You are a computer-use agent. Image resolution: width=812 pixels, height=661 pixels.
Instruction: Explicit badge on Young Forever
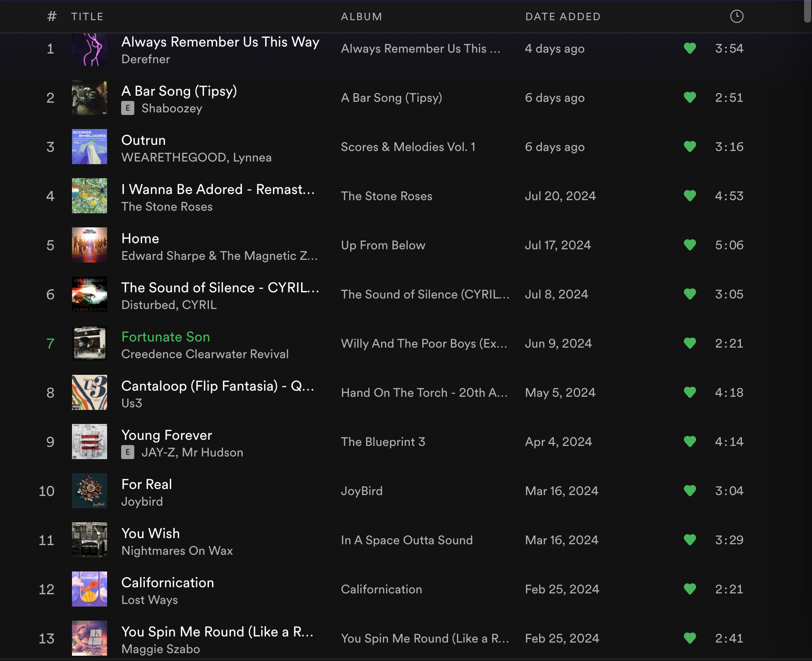pos(128,452)
